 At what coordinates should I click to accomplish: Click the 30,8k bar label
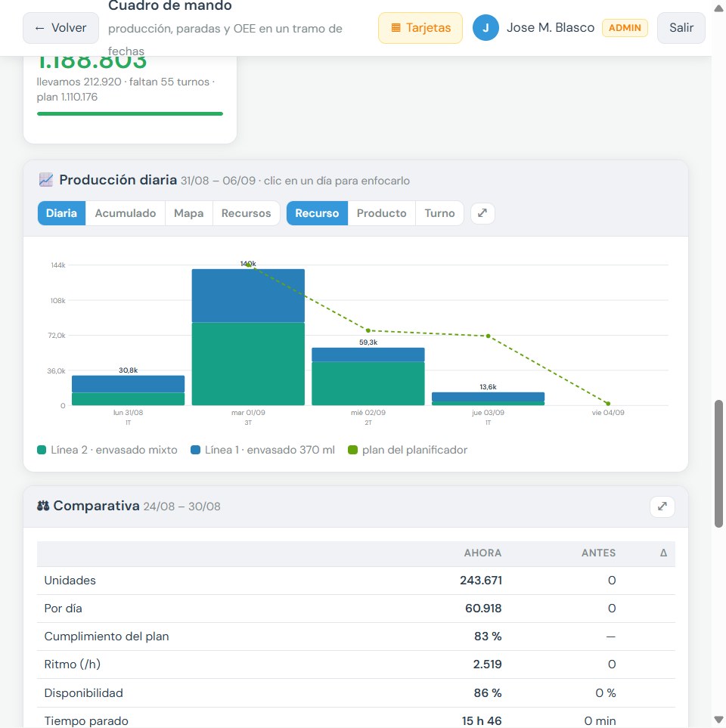(129, 370)
